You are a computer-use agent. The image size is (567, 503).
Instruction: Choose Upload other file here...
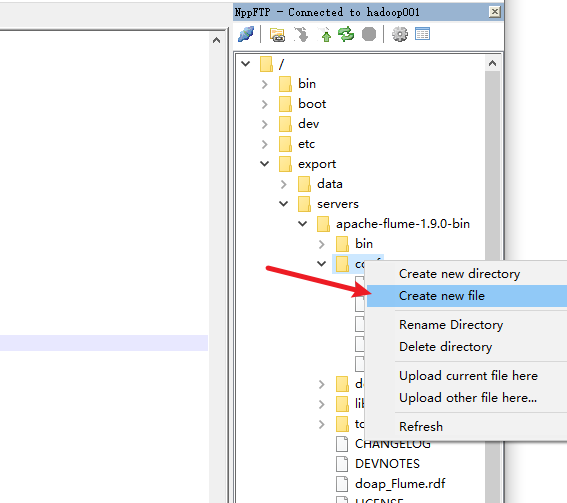tap(468, 398)
